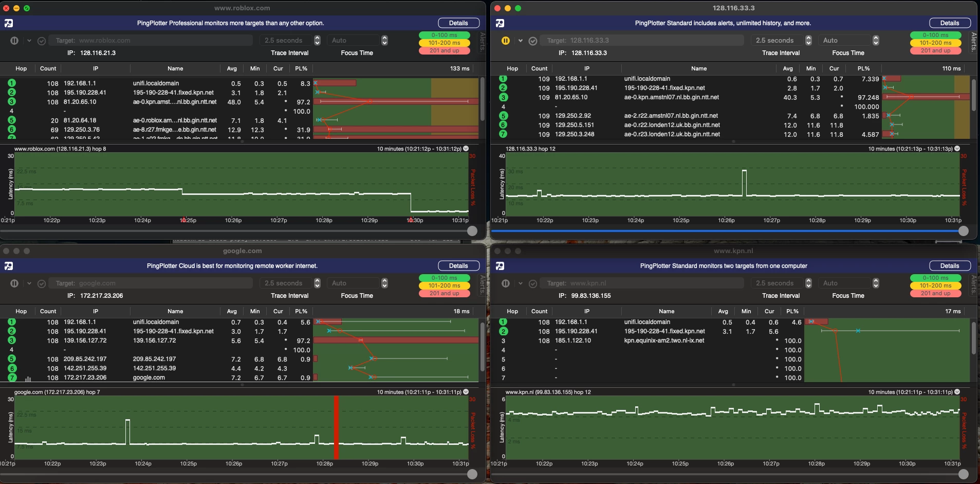The image size is (980, 484).
Task: Click the target check icon in the 128.116.33.3 window
Action: 533,41
